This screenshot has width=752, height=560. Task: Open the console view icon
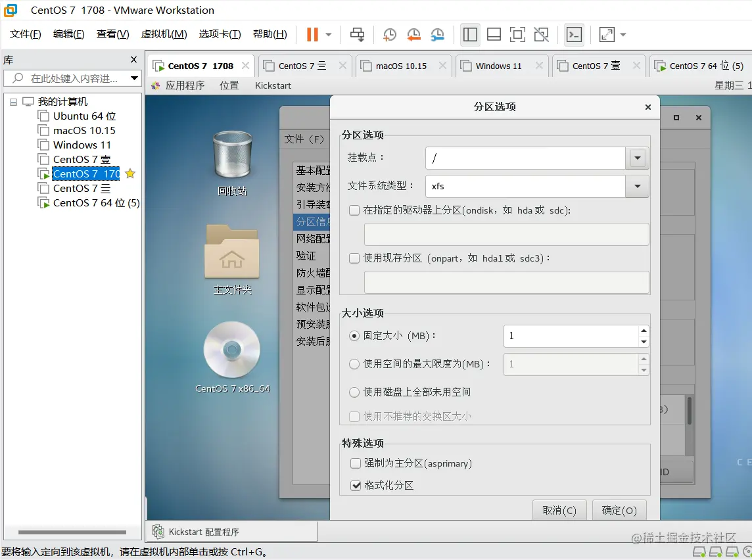574,35
